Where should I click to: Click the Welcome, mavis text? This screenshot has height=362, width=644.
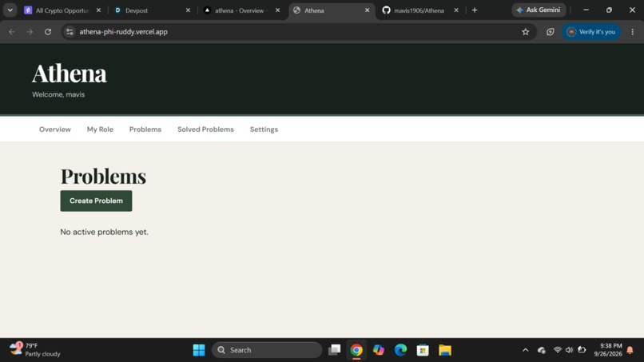(58, 94)
